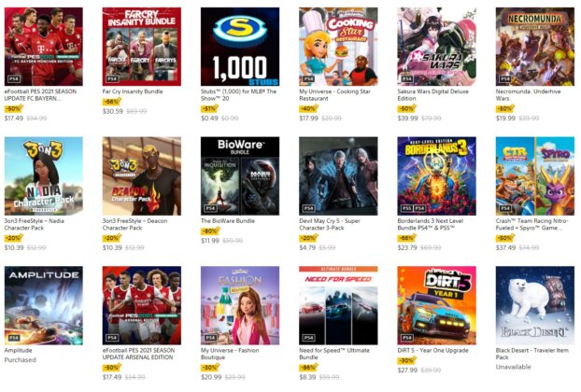Select the Necromunda: Underhive Wars cover

tap(535, 47)
